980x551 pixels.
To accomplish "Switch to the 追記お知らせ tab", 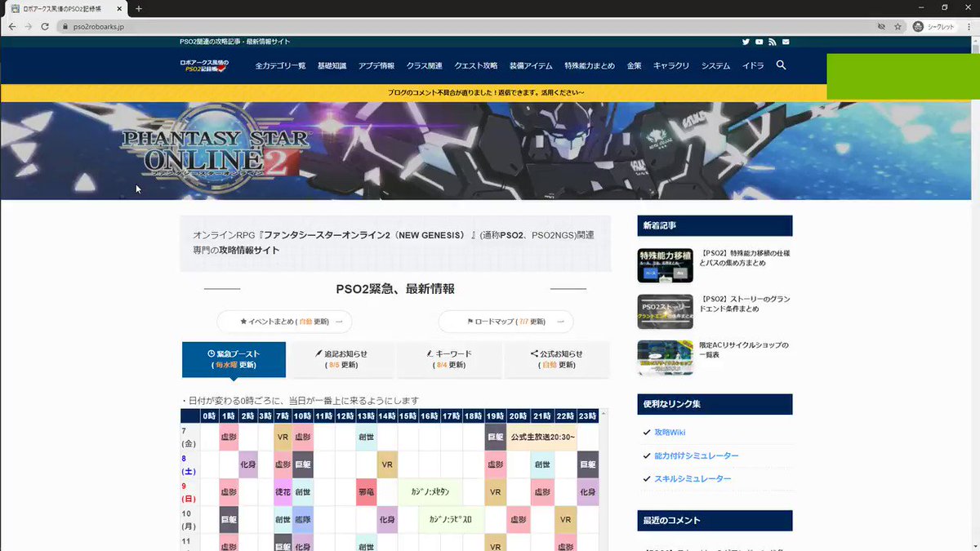I will [x=341, y=359].
